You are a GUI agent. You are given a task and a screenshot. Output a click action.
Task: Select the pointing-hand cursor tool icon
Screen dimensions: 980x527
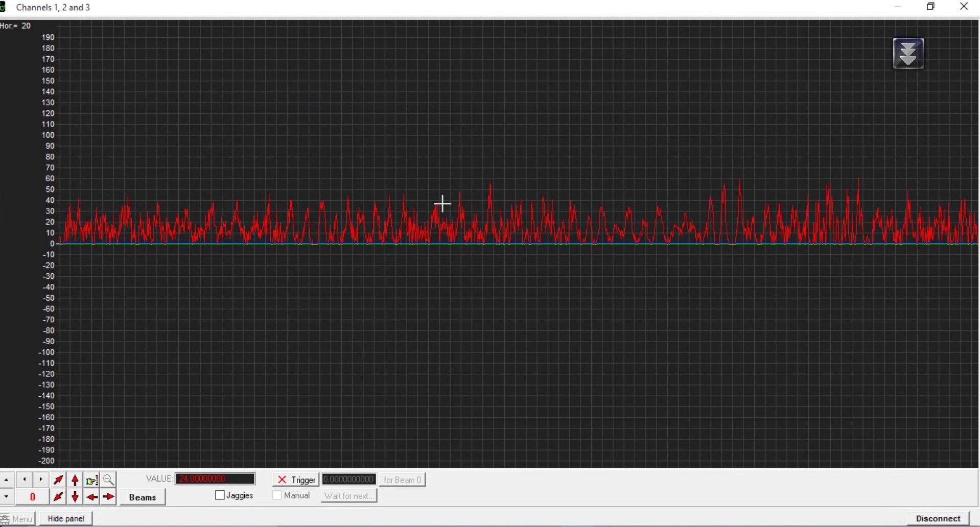click(91, 480)
